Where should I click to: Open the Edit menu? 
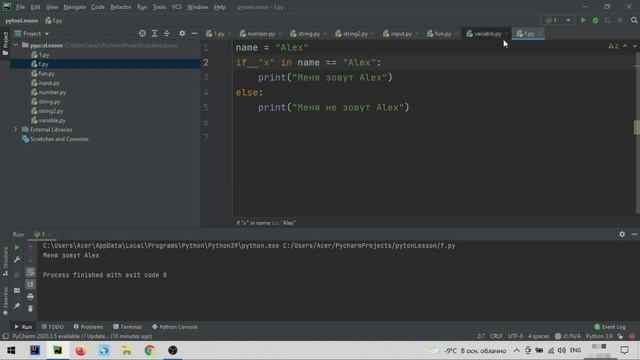pyautogui.click(x=36, y=7)
